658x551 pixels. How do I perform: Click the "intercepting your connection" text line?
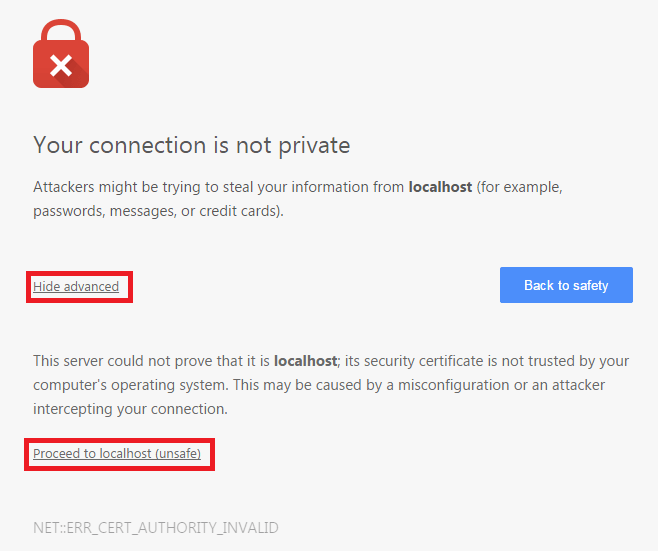coord(131,409)
